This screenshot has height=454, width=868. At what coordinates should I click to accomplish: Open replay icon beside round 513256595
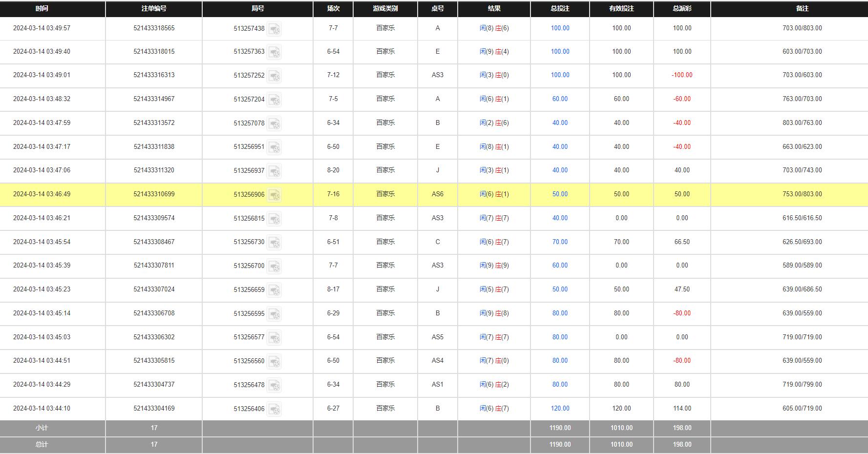[x=274, y=314]
